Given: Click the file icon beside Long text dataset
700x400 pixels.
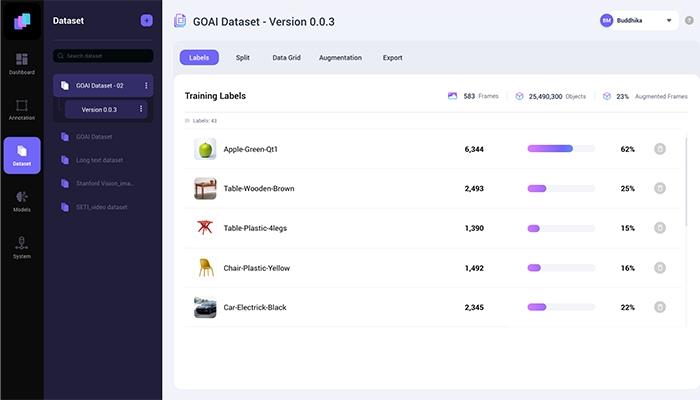Looking at the screenshot, I should tap(65, 160).
